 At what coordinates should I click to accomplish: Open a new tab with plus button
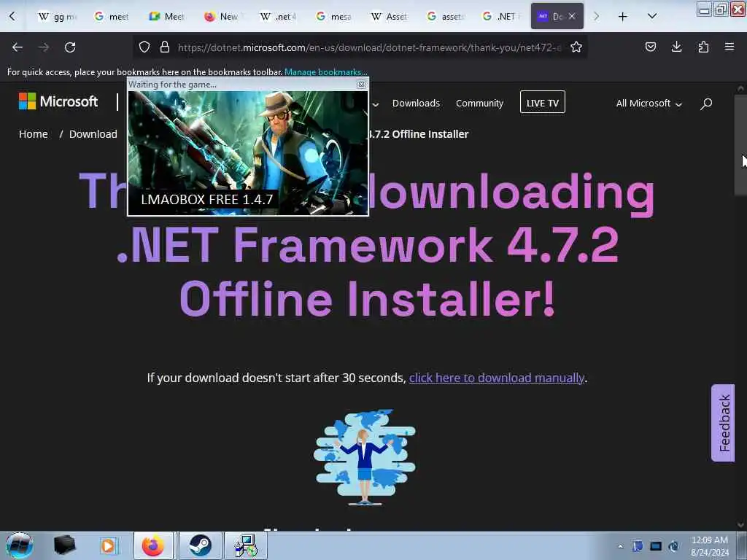pos(623,17)
